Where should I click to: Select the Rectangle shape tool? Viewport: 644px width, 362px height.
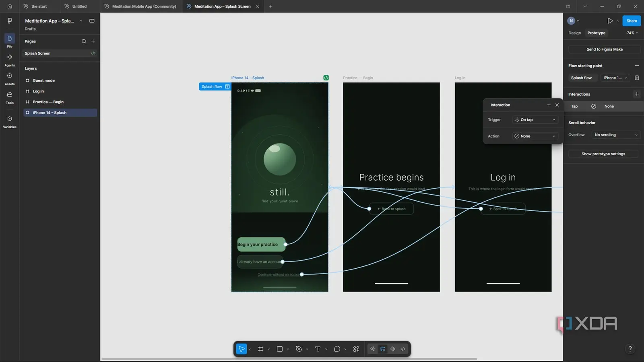pos(280,349)
